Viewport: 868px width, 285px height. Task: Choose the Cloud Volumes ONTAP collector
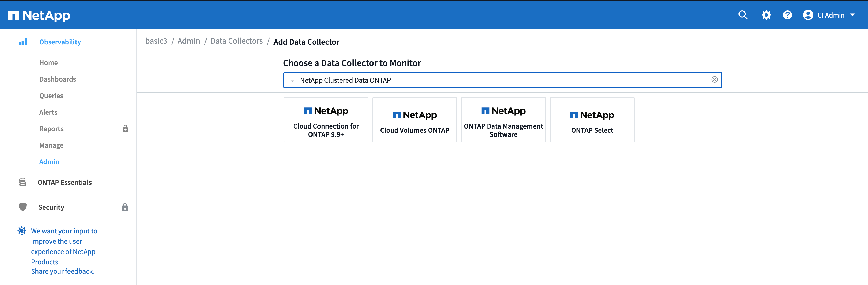(414, 120)
